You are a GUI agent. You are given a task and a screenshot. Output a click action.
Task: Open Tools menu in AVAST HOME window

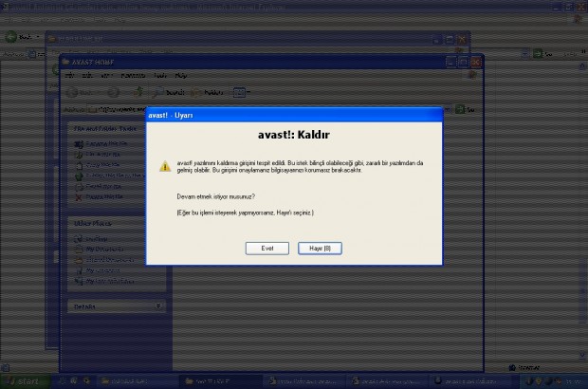tap(160, 75)
